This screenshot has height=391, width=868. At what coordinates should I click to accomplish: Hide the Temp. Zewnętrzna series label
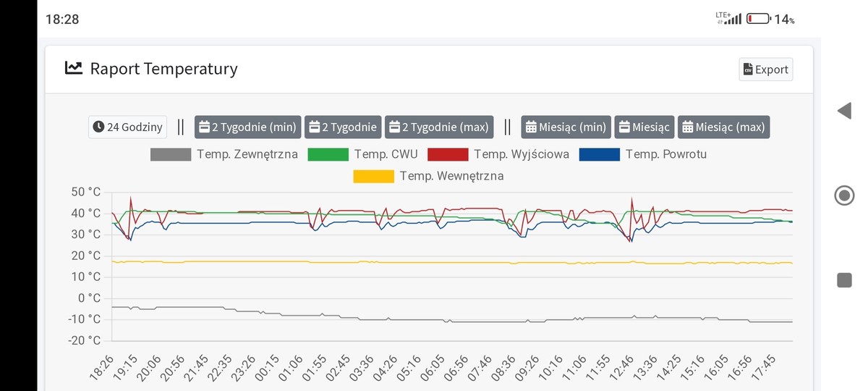[x=247, y=154]
